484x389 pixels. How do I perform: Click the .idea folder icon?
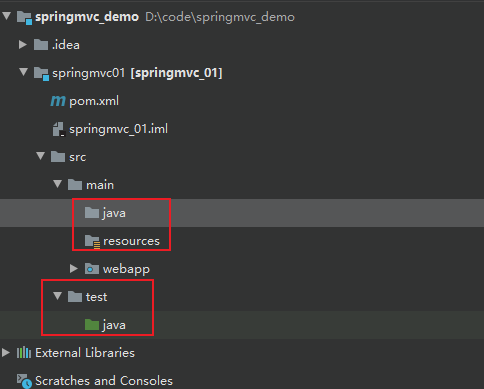pyautogui.click(x=41, y=45)
